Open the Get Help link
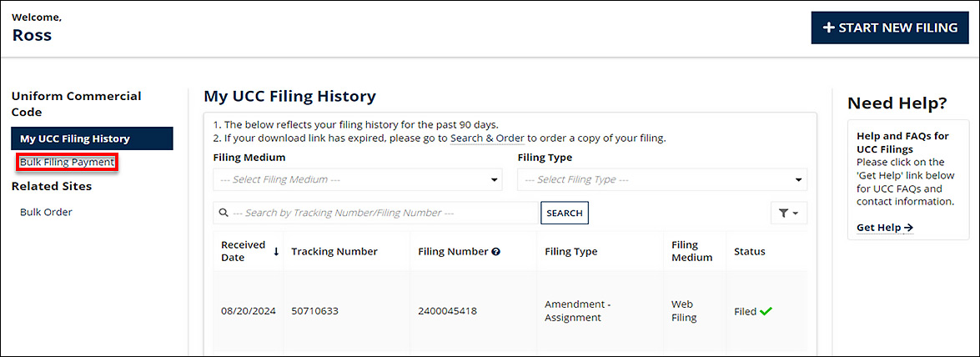 tap(884, 227)
